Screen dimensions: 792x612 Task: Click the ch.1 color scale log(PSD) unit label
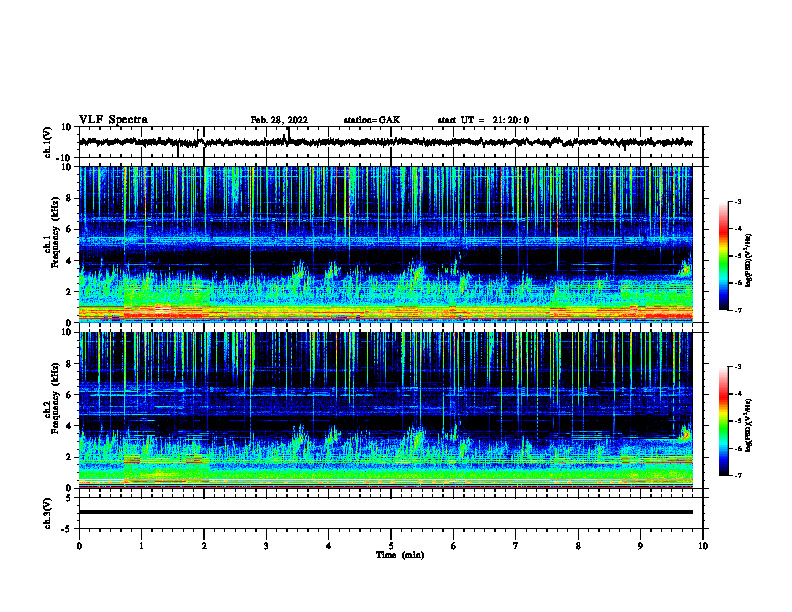point(749,260)
